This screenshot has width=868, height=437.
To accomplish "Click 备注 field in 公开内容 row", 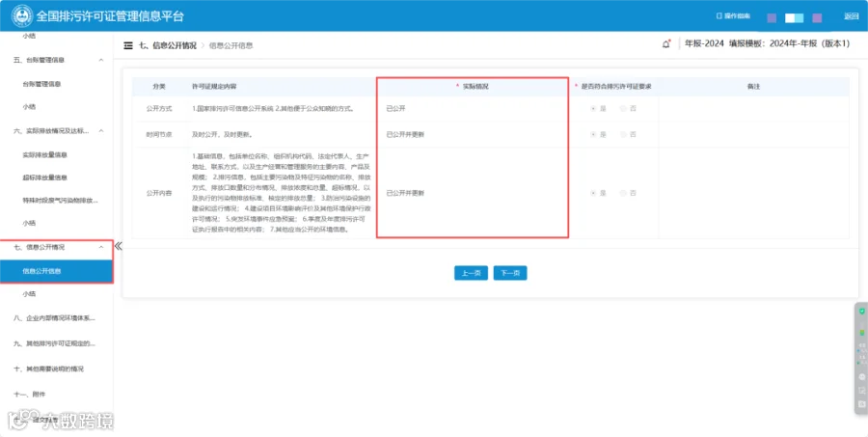I will coord(753,193).
